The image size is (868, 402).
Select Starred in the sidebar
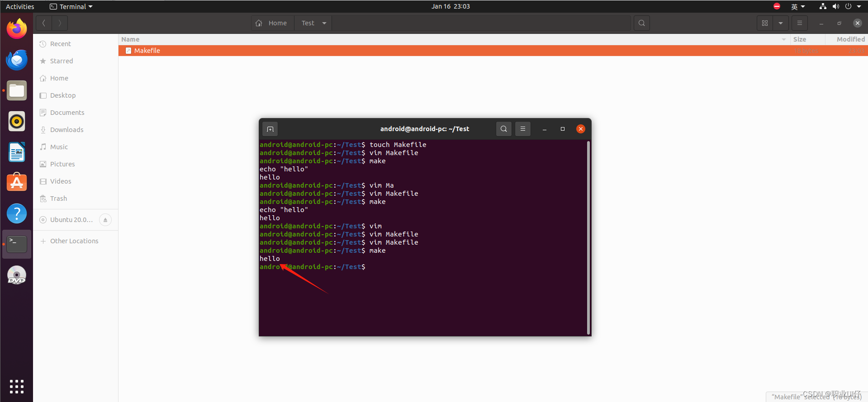tap(76, 61)
